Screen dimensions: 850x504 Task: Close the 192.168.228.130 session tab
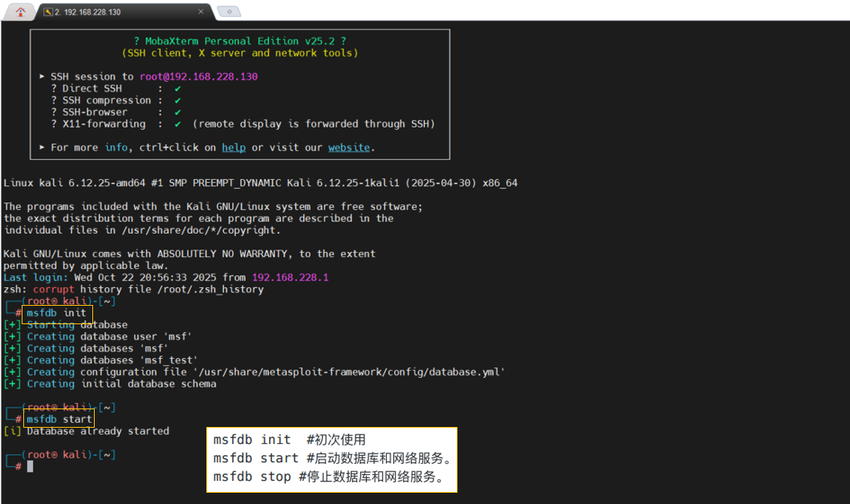point(201,11)
